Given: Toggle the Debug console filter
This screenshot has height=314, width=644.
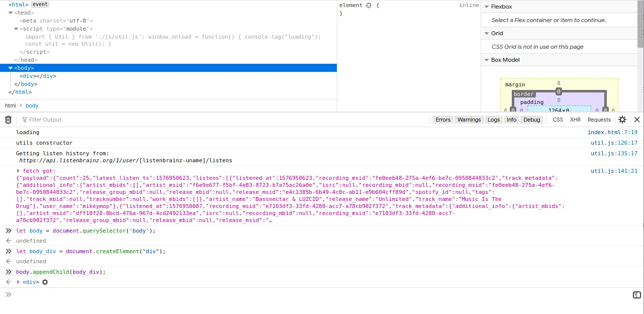Looking at the screenshot, I should click(x=532, y=120).
